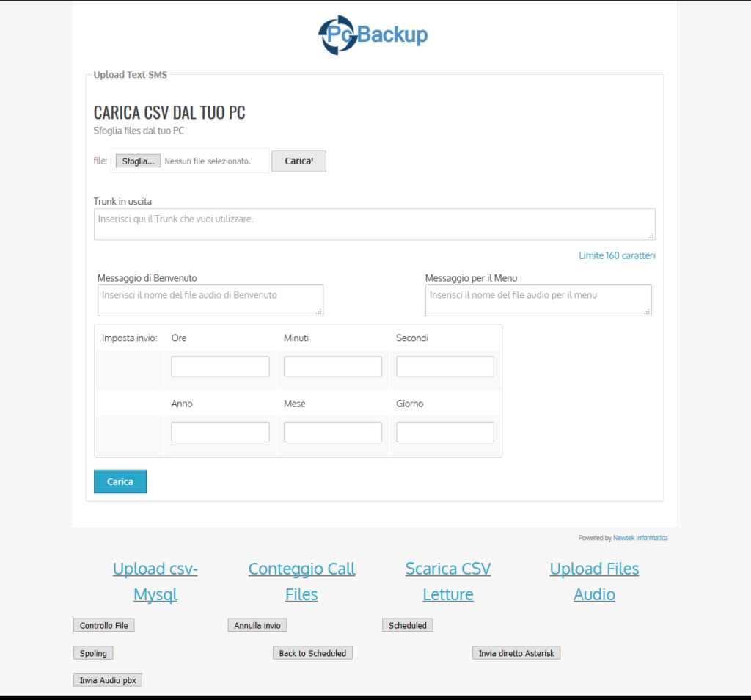Open Scarica CSV Letture
Viewport: 751px width, 700px height.
click(447, 581)
